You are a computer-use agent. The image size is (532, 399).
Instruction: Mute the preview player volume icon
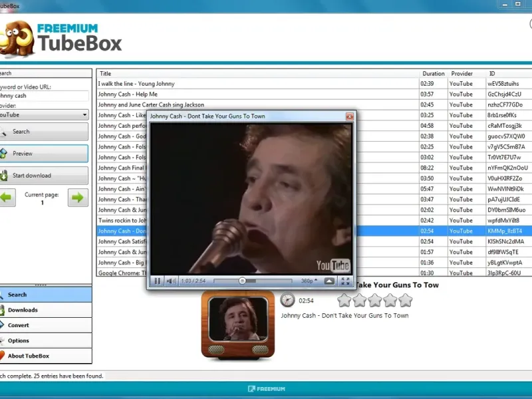pyautogui.click(x=171, y=281)
